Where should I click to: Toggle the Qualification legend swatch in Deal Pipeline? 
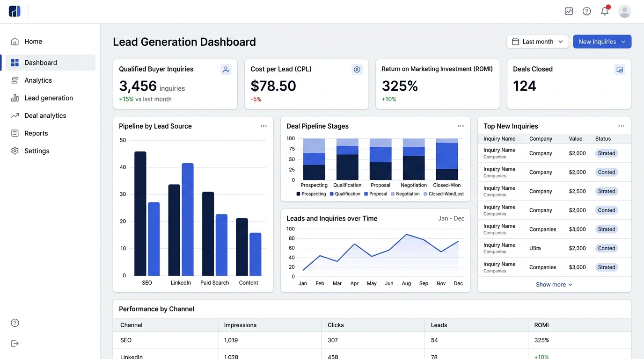(x=332, y=194)
